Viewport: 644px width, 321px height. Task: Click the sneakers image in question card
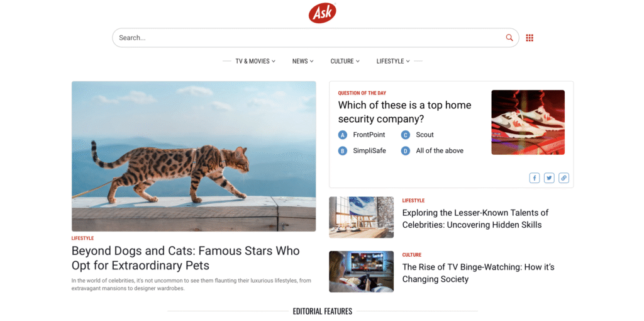coord(528,123)
